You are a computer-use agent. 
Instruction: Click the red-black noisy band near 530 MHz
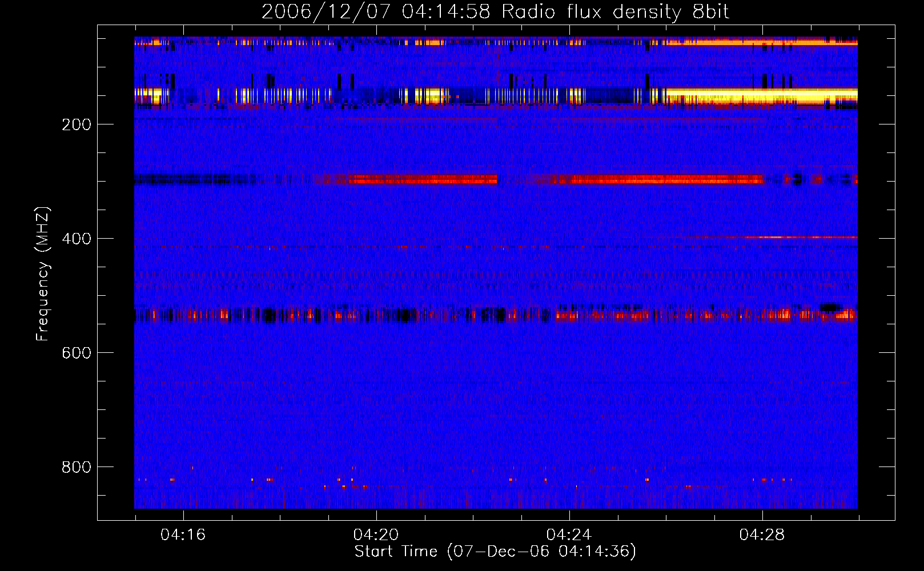coord(496,314)
